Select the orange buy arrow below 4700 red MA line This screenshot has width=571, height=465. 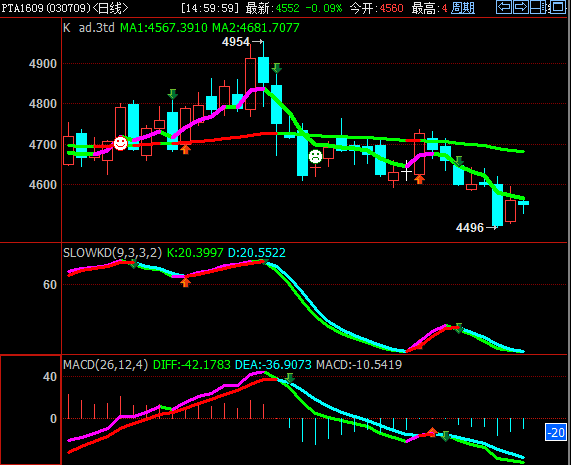185,149
